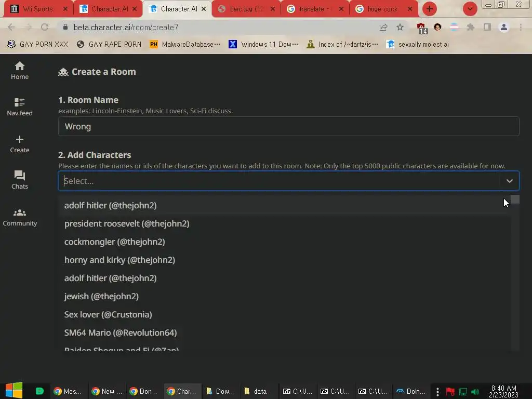Open Chats from the sidebar
Screen dimensions: 532x399
point(20,180)
